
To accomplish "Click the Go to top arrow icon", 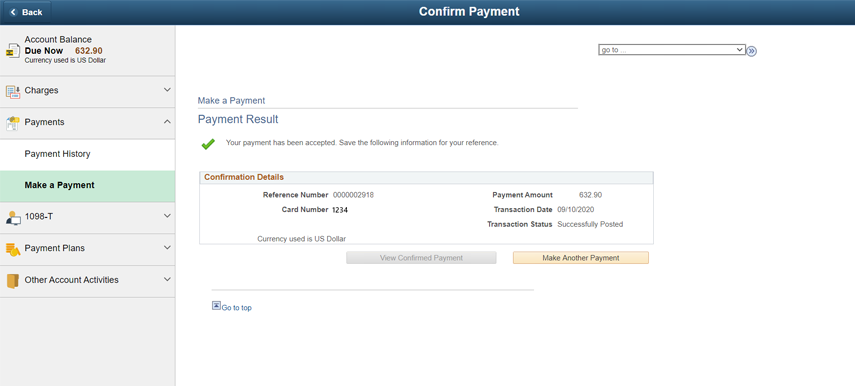I will click(x=216, y=306).
